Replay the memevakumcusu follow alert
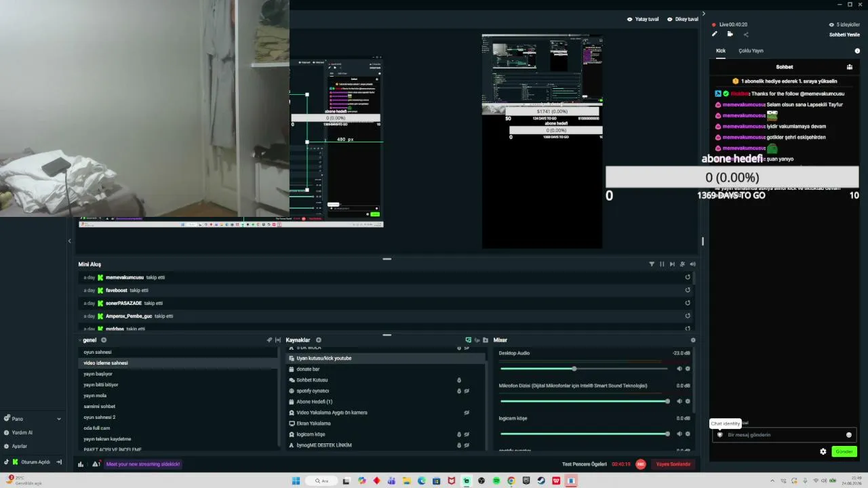Viewport: 868px width, 488px height. [x=688, y=277]
